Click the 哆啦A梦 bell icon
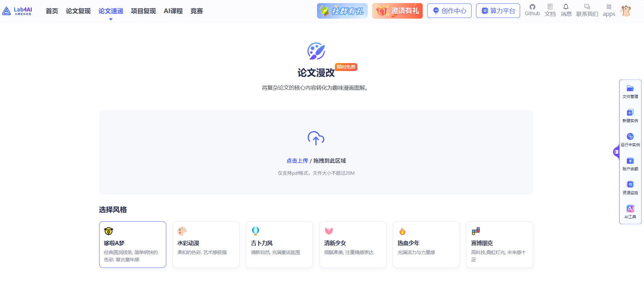This screenshot has height=283, width=644. (x=108, y=231)
